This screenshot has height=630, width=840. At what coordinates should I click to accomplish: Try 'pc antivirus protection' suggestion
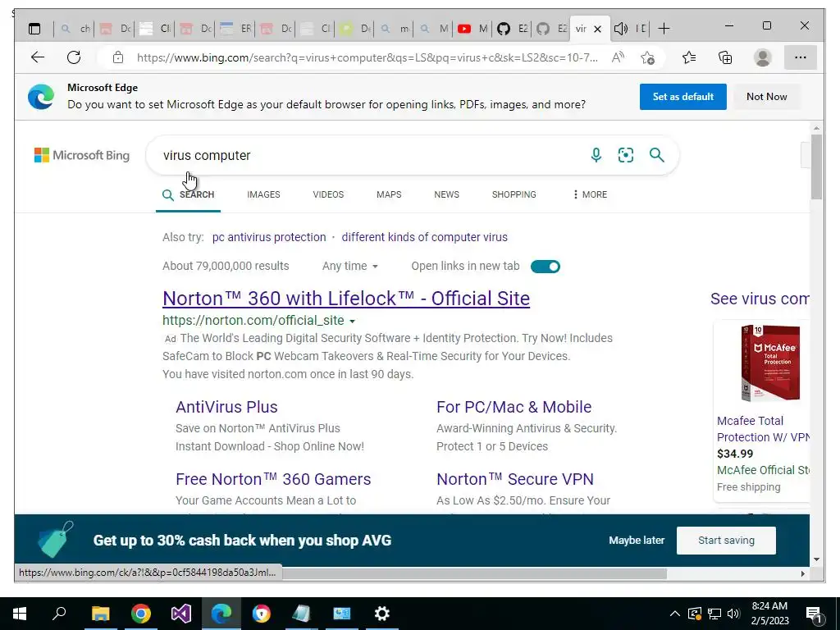269,237
